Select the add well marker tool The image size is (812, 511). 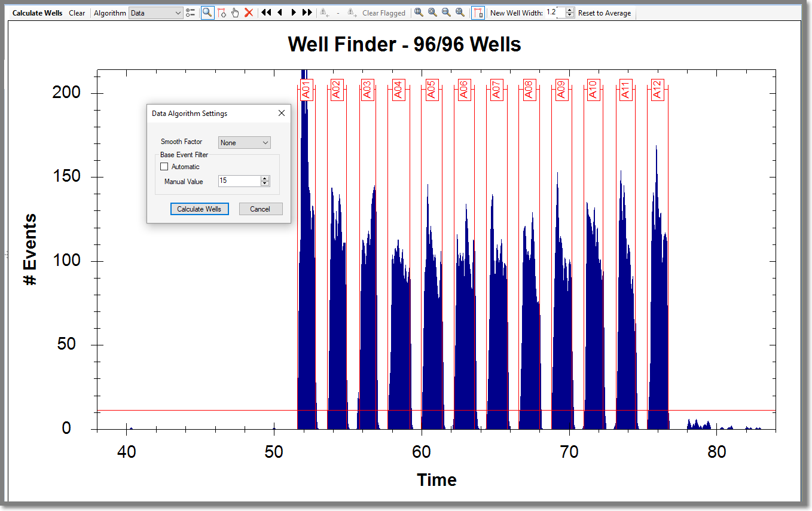221,13
